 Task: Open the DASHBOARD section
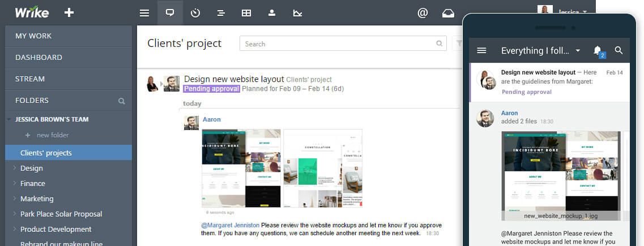click(69, 58)
